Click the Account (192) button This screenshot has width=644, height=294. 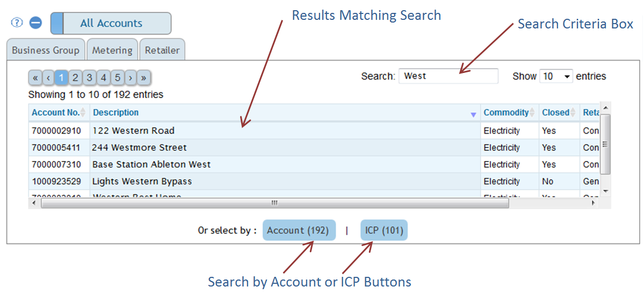pyautogui.click(x=299, y=231)
